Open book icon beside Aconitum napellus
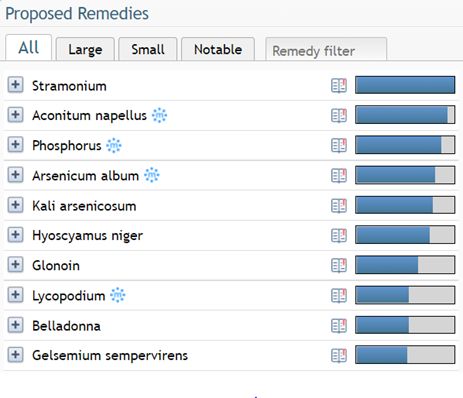The width and height of the screenshot is (463, 398). (339, 116)
